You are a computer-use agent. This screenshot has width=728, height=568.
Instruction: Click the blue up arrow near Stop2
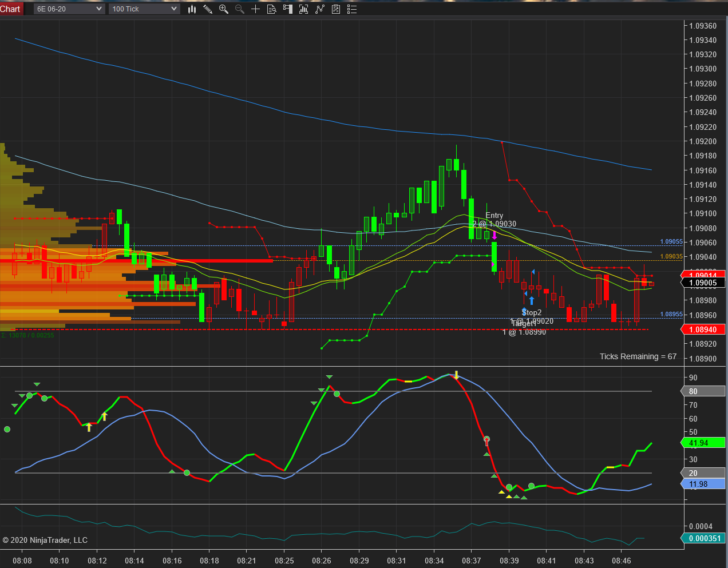(x=532, y=301)
